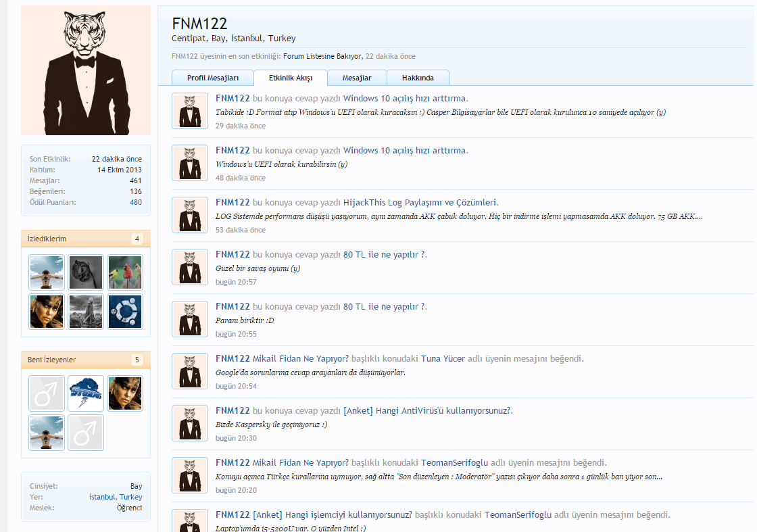Select the Profil Mesajları tab
This screenshot has height=532, width=757.
coord(214,78)
